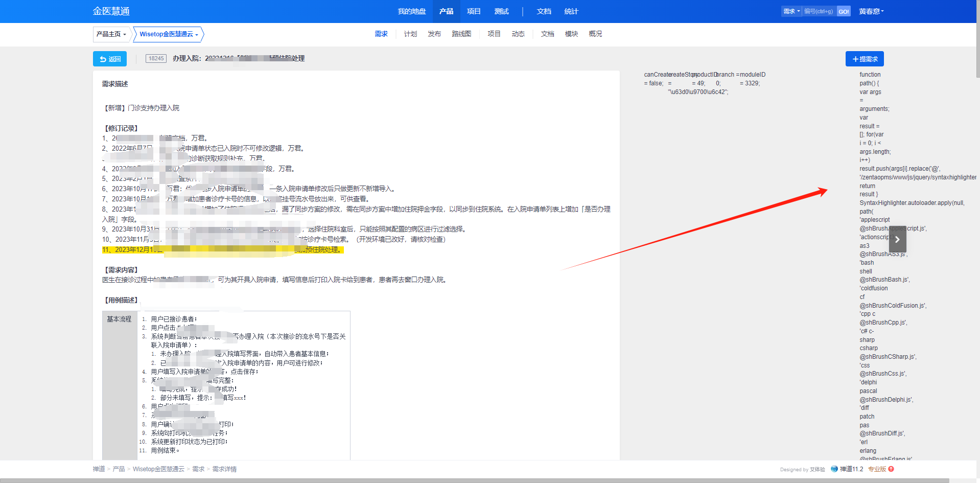Viewport: 980px width, 483px height.
Task: Click the Wisetop金医慧通云 breadcrumb link in footer
Action: coord(158,469)
